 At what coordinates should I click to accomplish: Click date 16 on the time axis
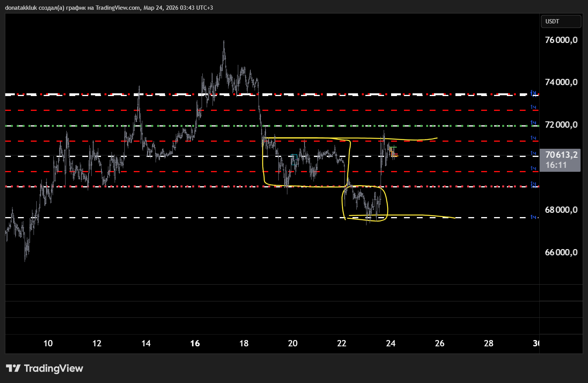click(x=195, y=343)
